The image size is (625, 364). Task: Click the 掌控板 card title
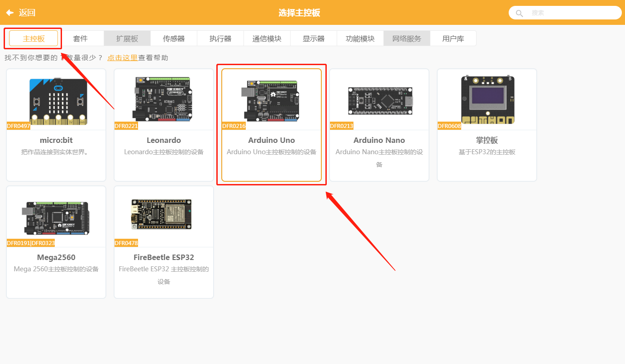[x=487, y=140]
